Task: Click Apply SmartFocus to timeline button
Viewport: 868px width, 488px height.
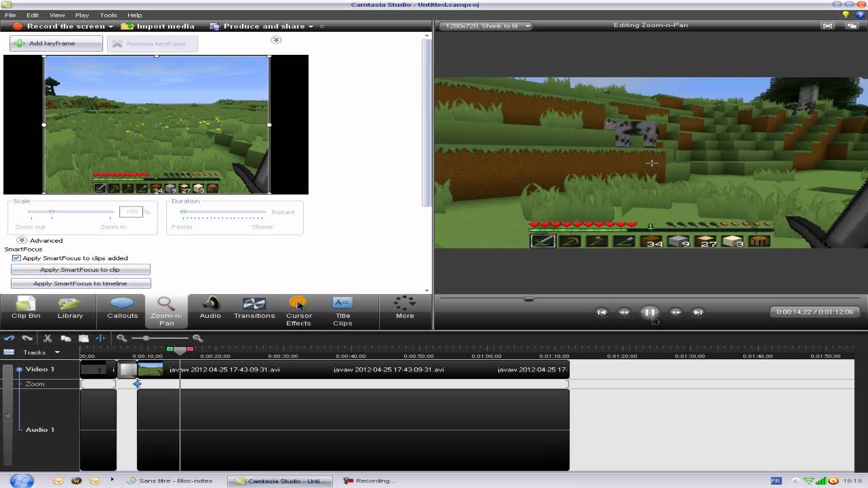Action: [x=81, y=283]
